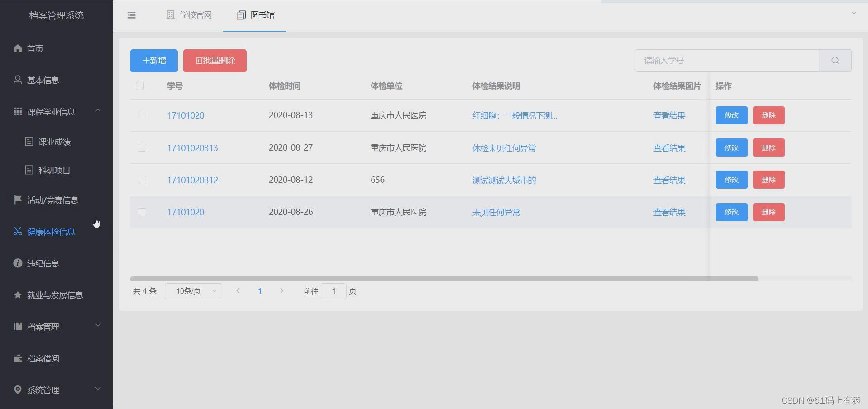Click the table horizontal scrollbar
868x409 pixels.
(x=444, y=279)
